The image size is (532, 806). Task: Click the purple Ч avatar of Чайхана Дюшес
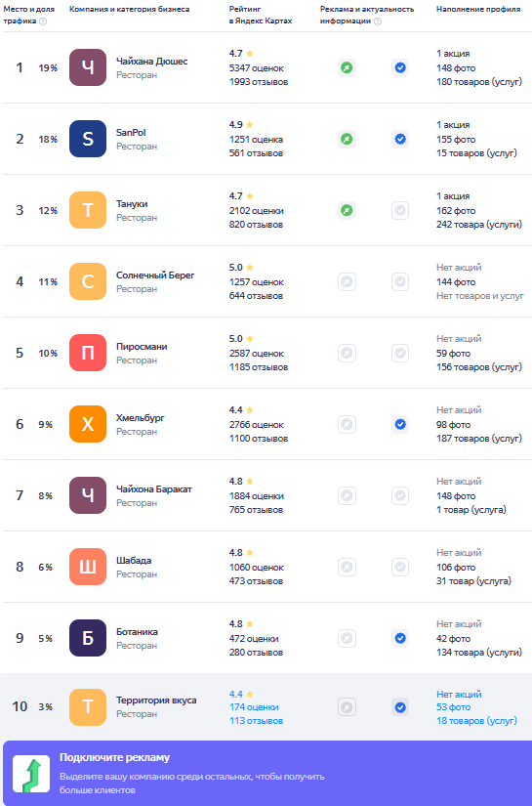pyautogui.click(x=88, y=67)
